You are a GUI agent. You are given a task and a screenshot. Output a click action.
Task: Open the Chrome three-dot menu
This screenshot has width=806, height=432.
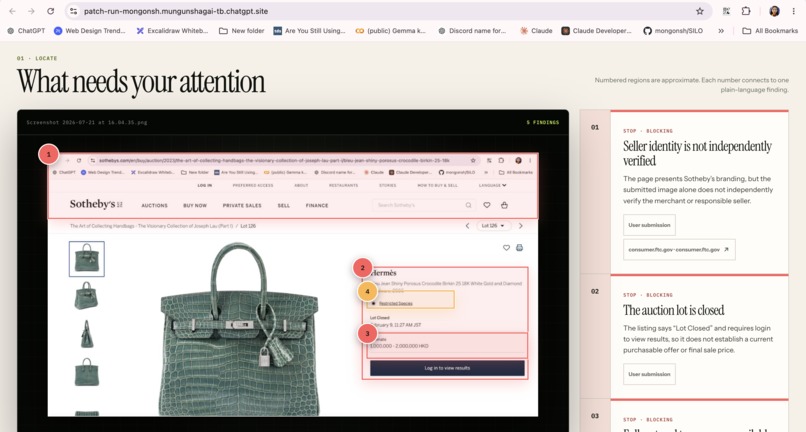(793, 11)
